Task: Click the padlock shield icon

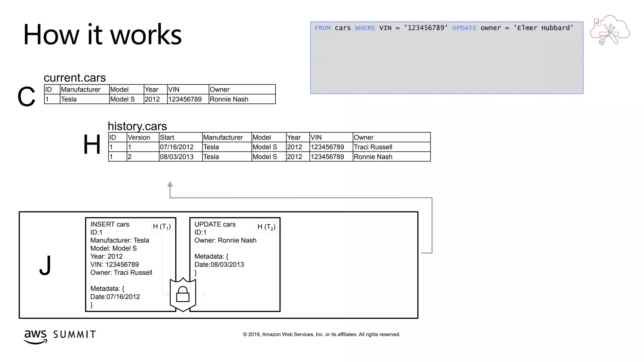Action: coord(183,294)
